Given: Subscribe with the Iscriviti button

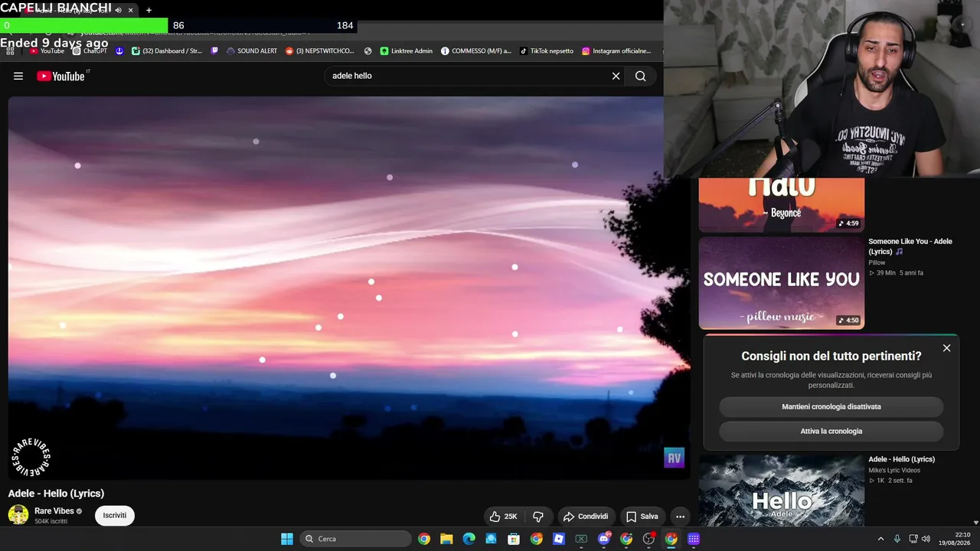Looking at the screenshot, I should coord(115,515).
